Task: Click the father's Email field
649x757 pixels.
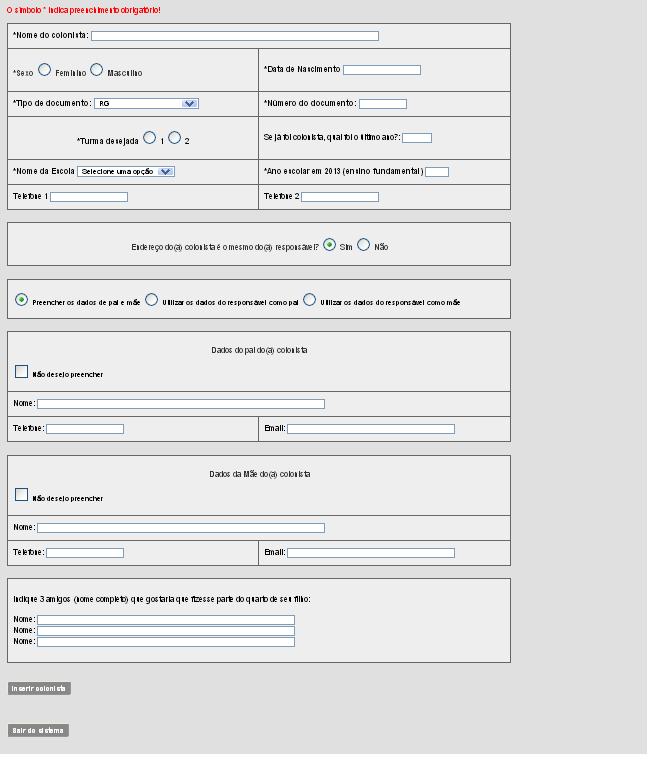Action: (x=371, y=430)
